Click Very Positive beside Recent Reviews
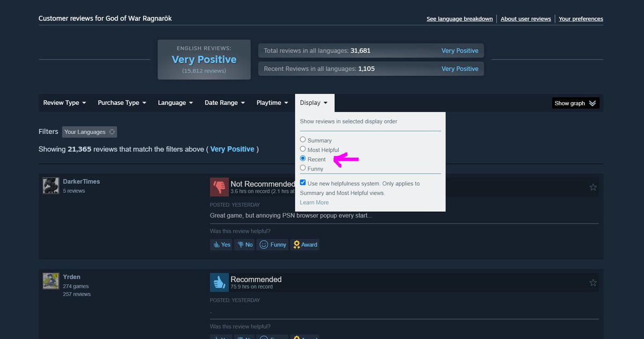 pyautogui.click(x=460, y=69)
